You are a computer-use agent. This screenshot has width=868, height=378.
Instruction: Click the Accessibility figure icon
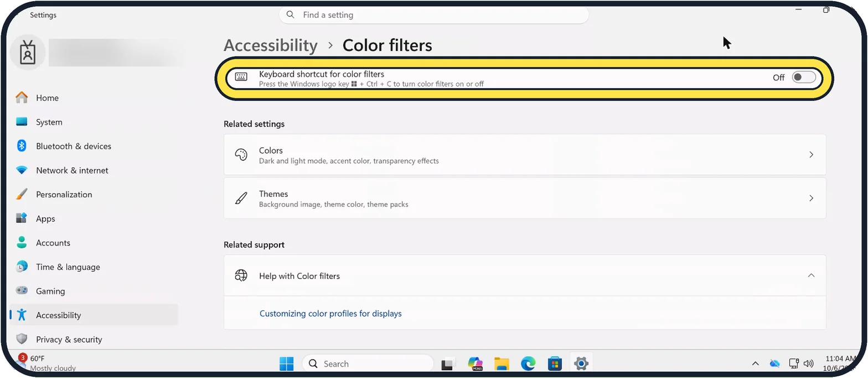tap(22, 315)
